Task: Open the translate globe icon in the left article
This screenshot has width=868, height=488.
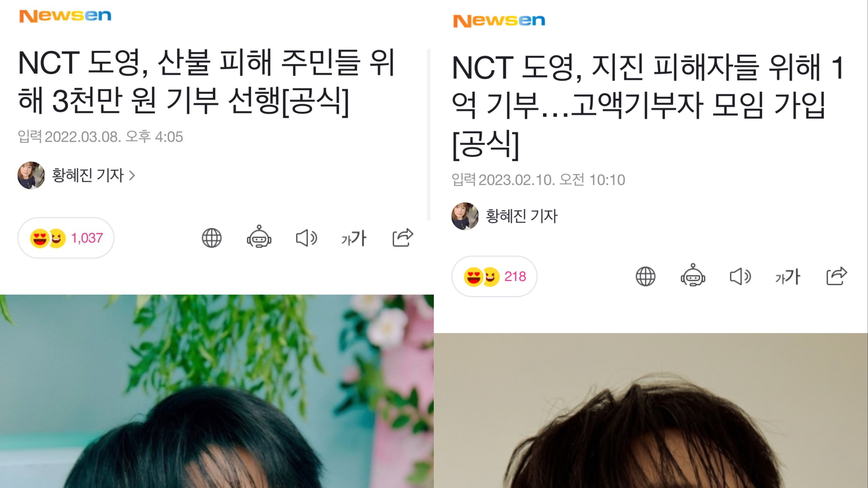Action: click(x=212, y=238)
